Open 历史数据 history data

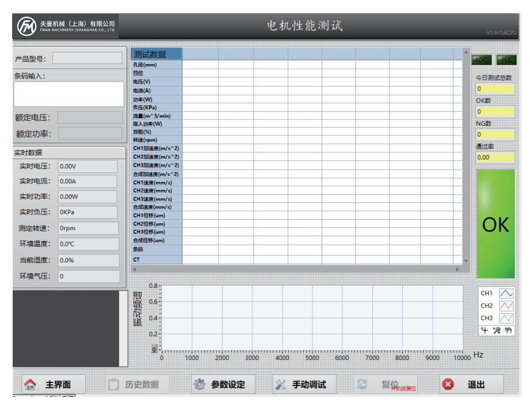[137, 385]
